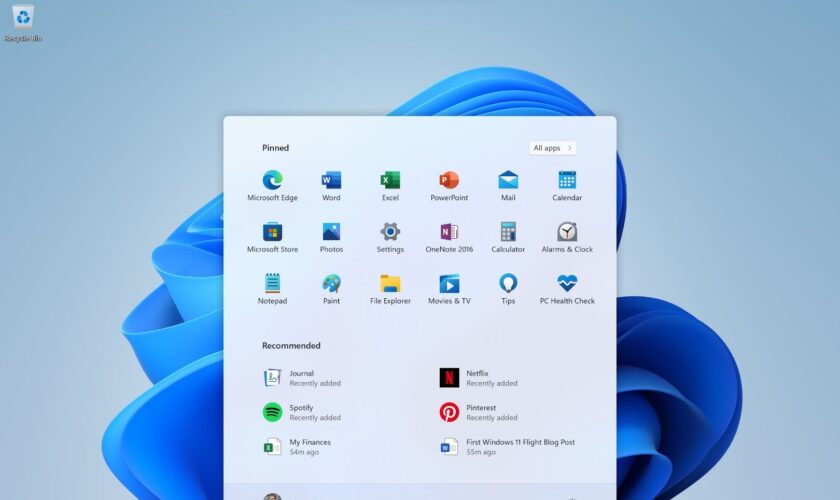Launch Notepad from pinned apps
The width and height of the screenshot is (840, 500).
coord(272,288)
